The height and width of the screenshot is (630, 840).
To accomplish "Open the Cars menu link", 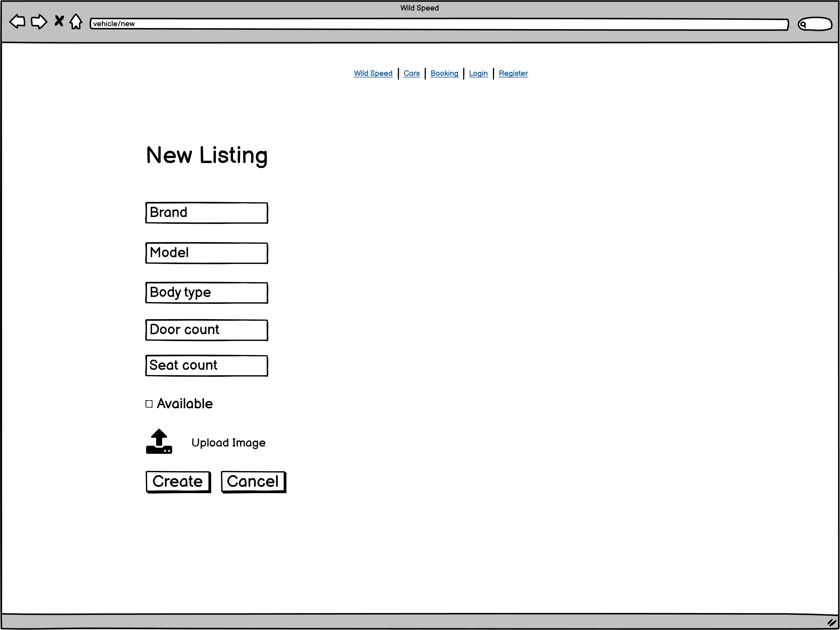I will 411,73.
